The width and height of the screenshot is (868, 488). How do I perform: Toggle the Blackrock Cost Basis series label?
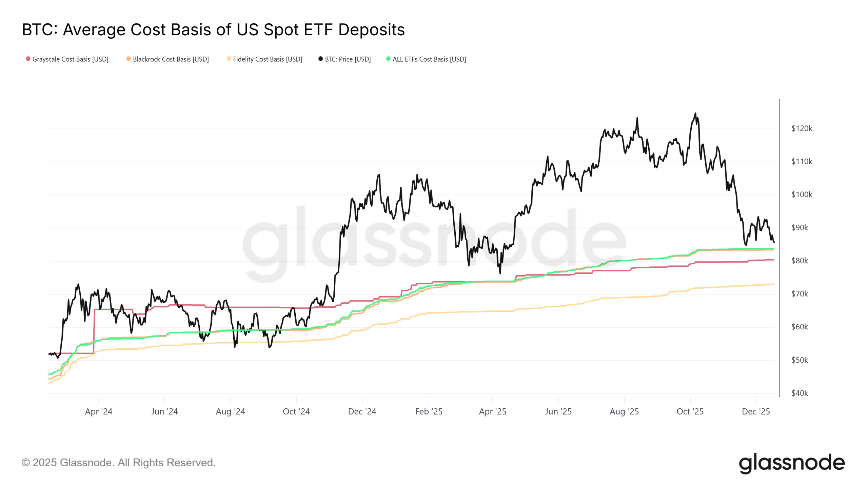171,59
